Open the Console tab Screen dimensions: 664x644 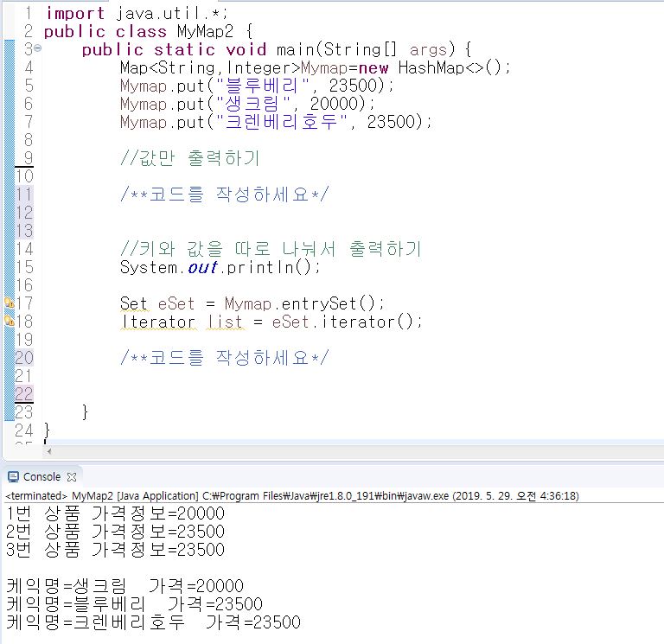(41, 477)
